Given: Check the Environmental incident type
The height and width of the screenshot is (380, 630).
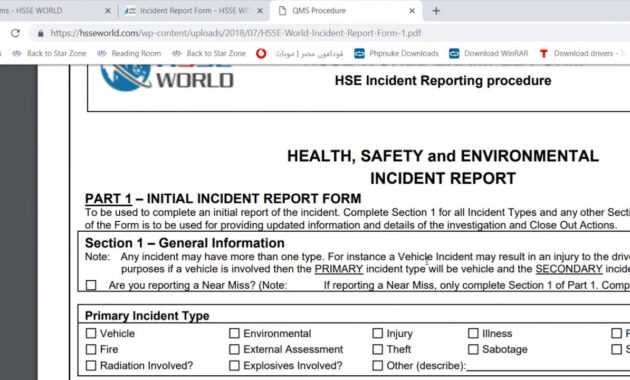Looking at the screenshot, I should tap(234, 333).
